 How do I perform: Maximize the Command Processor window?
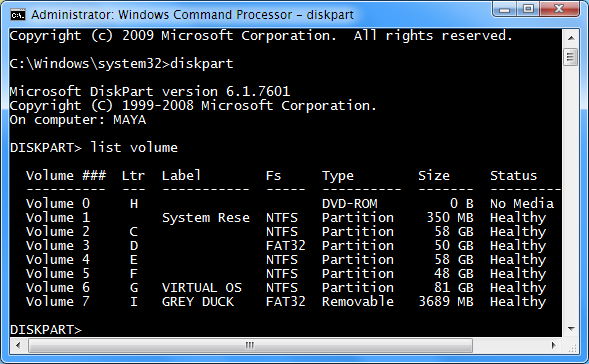point(528,9)
